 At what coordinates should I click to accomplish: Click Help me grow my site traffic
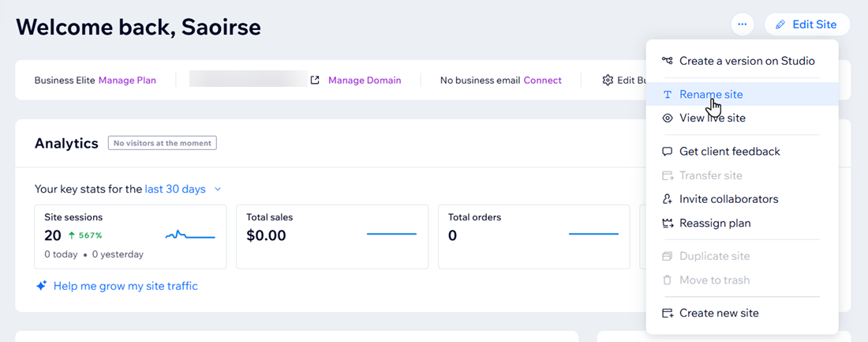(x=125, y=286)
